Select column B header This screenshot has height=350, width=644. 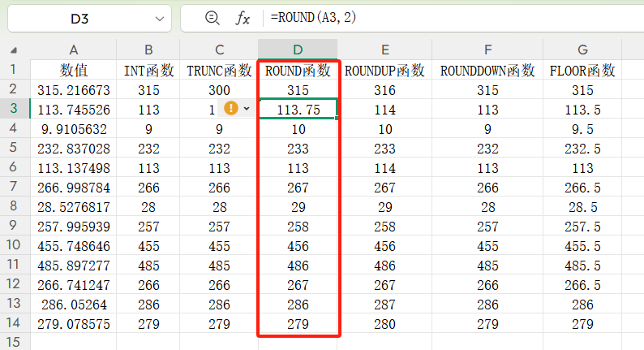pyautogui.click(x=148, y=50)
